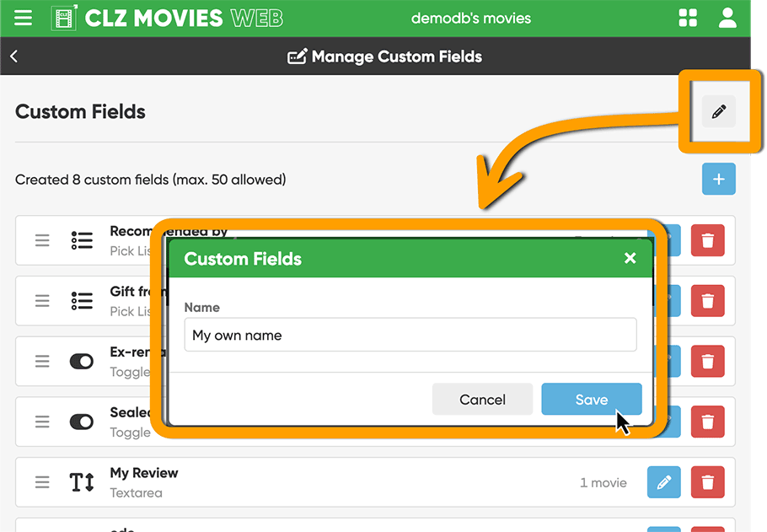Toggle the Sealed field switch icon
This screenshot has width=767, height=532.
[82, 422]
